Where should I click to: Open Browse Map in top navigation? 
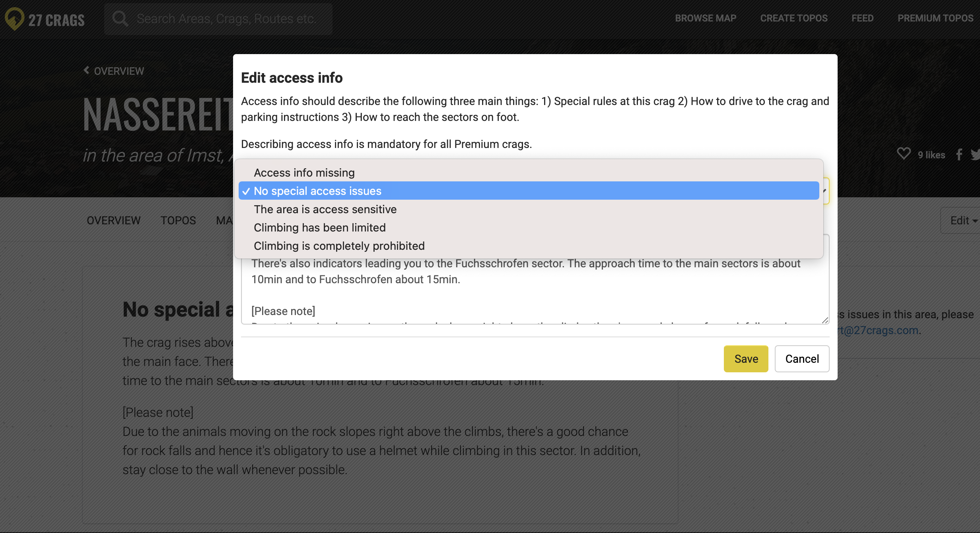click(706, 18)
